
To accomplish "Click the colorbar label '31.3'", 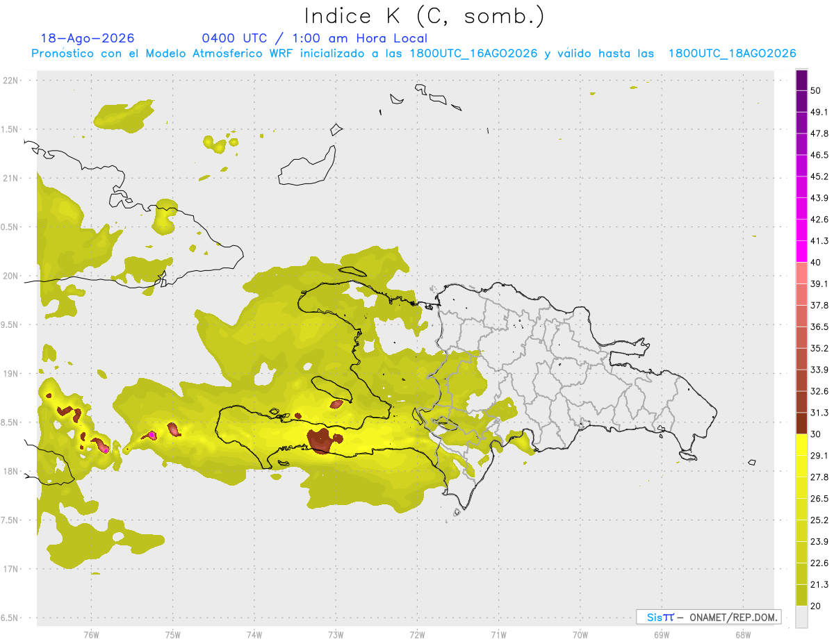I will point(819,413).
